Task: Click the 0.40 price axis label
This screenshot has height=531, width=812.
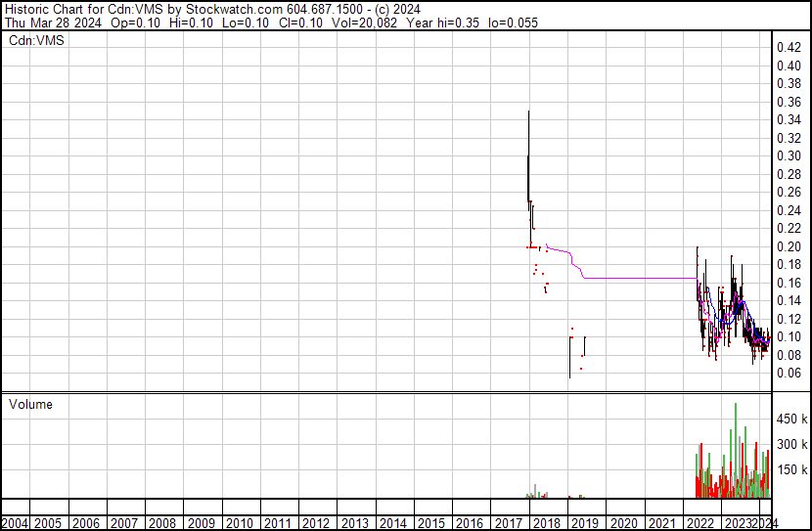Action: 789,66
